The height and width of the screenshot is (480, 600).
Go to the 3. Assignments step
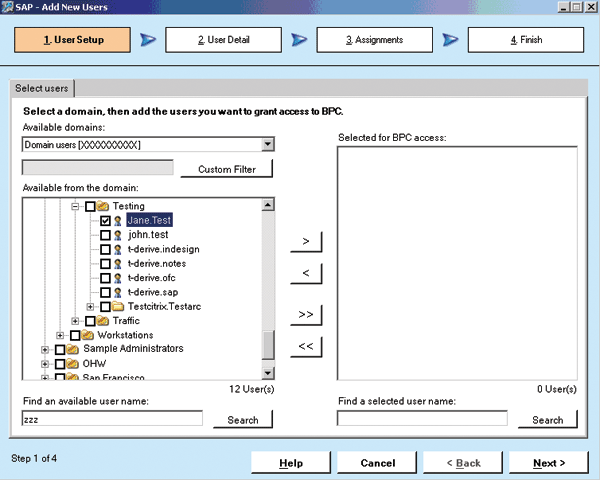pos(375,40)
